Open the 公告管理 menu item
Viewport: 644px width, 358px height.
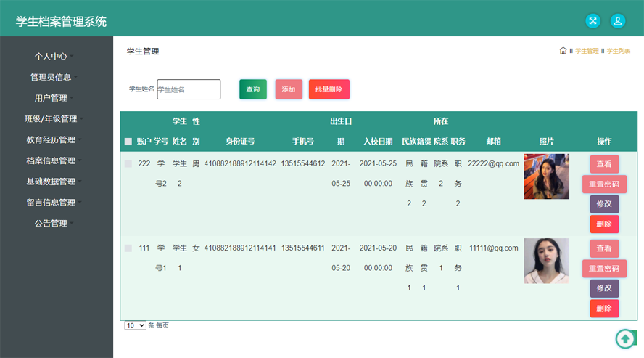coord(52,223)
